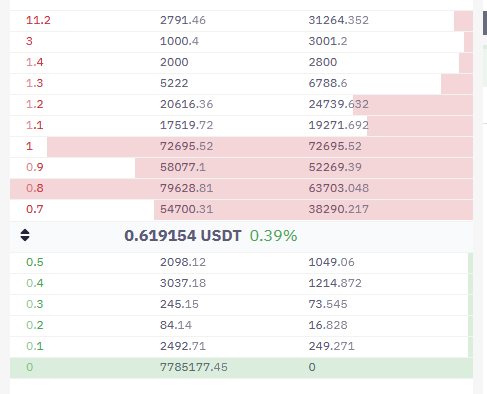Image resolution: width=487 pixels, height=394 pixels.
Task: Click the 0.4 bid price row
Action: click(241, 284)
